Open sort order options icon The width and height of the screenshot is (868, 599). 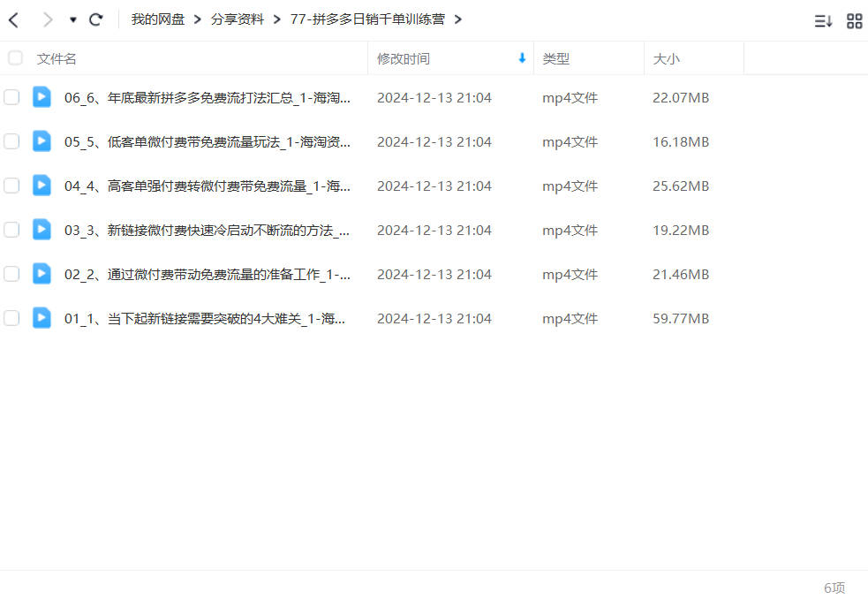(823, 21)
